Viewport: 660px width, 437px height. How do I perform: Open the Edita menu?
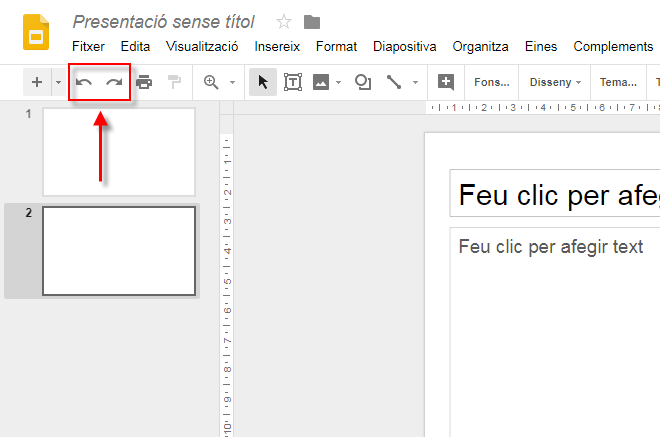coord(135,46)
